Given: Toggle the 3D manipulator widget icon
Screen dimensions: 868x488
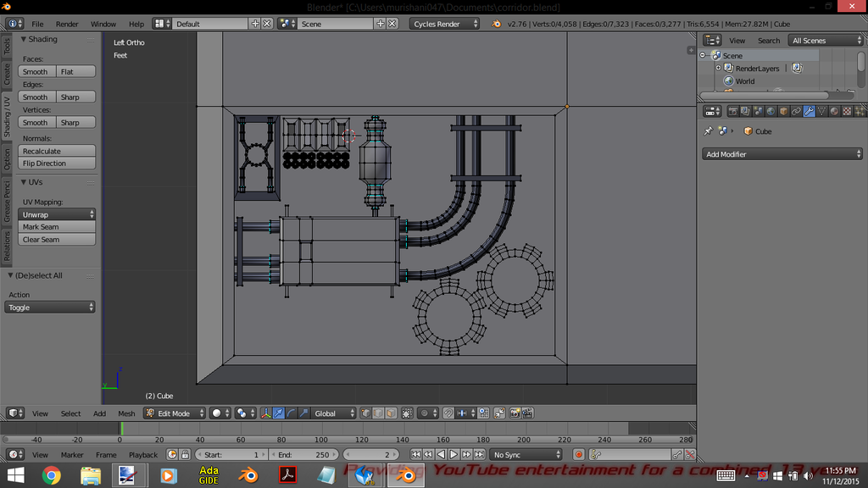Looking at the screenshot, I should 265,413.
